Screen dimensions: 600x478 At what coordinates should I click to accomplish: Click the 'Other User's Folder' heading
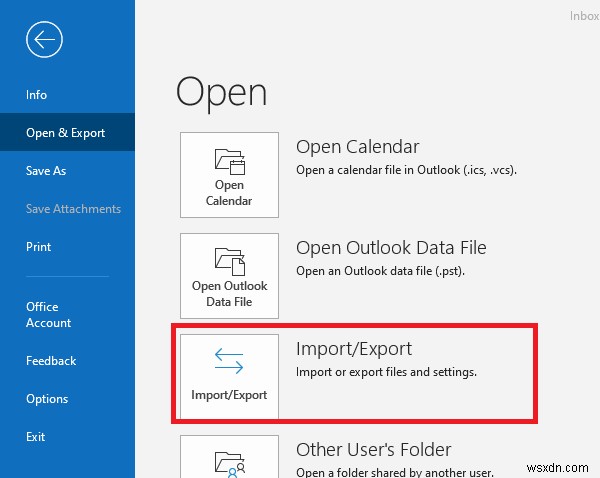pos(373,450)
